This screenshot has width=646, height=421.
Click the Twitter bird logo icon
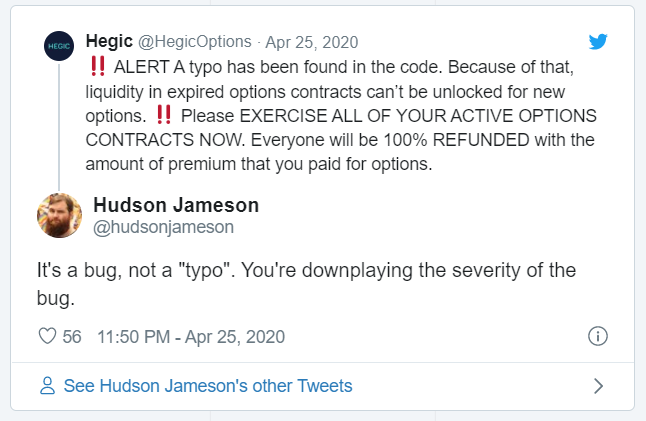click(x=598, y=42)
